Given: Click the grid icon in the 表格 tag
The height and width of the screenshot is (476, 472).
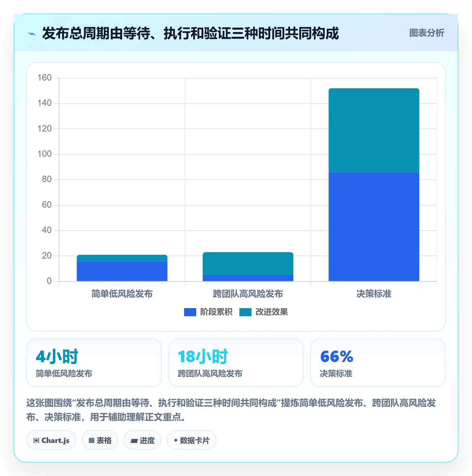Looking at the screenshot, I should pyautogui.click(x=91, y=440).
